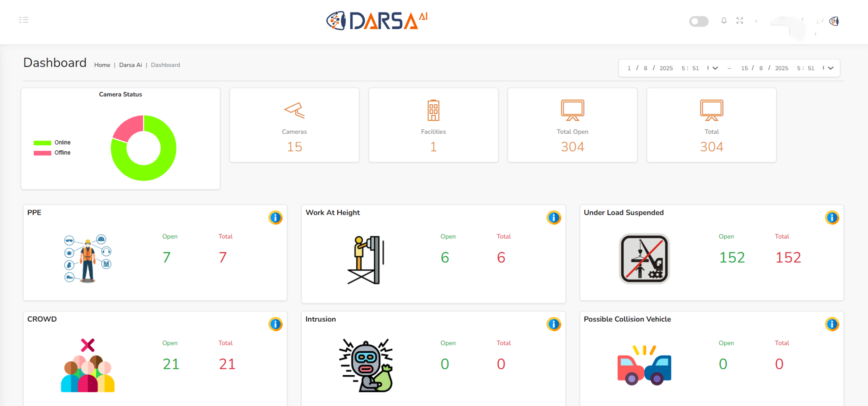
Task: Enter fullscreen with the expand icon
Action: click(x=739, y=21)
